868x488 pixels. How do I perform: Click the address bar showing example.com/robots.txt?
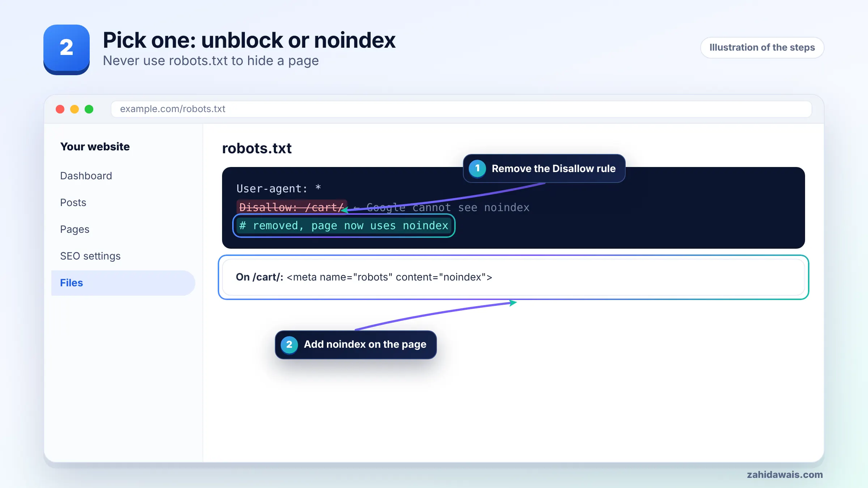tap(461, 109)
